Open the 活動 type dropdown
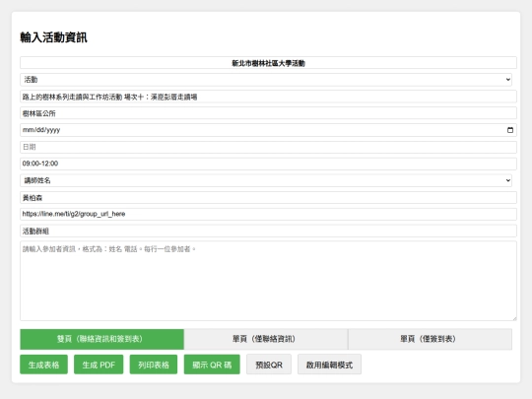 tap(266, 80)
